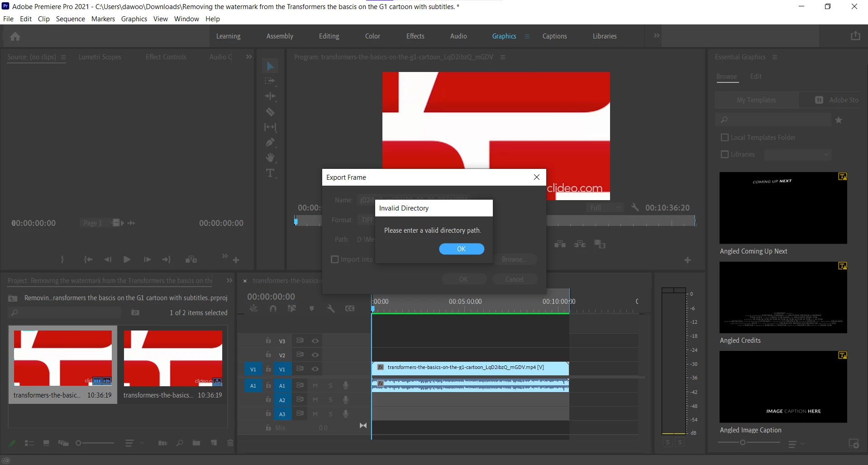Image resolution: width=868 pixels, height=465 pixels.
Task: Click Quick Export share icon
Action: pos(855,36)
